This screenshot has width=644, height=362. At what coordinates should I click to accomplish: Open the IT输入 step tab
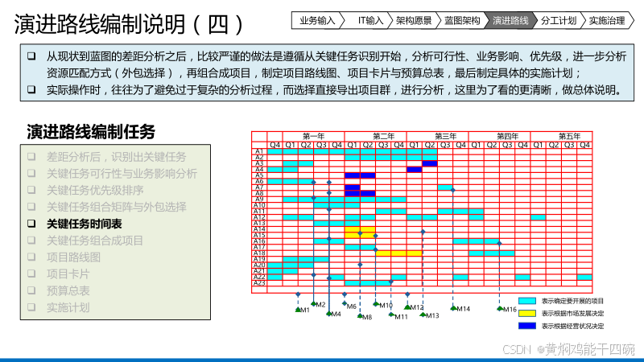pos(370,21)
